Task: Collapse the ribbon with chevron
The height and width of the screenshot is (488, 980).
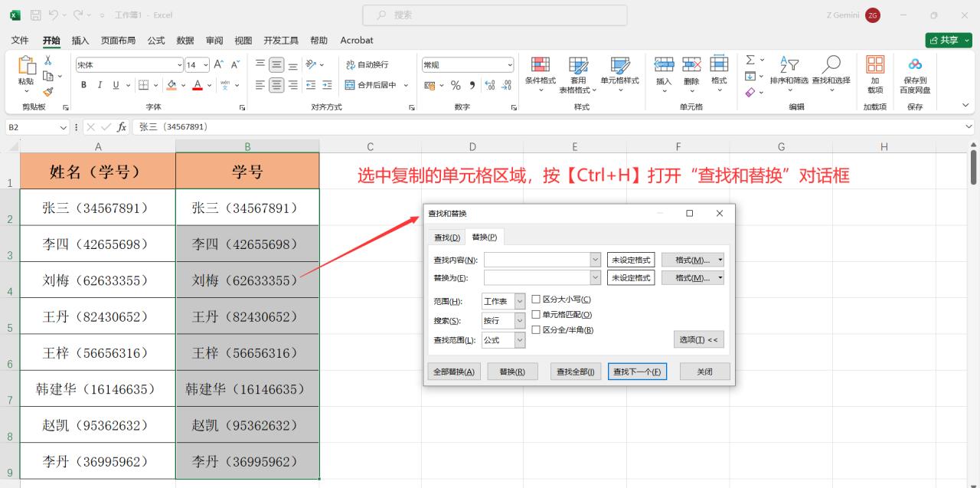Action: click(x=965, y=105)
